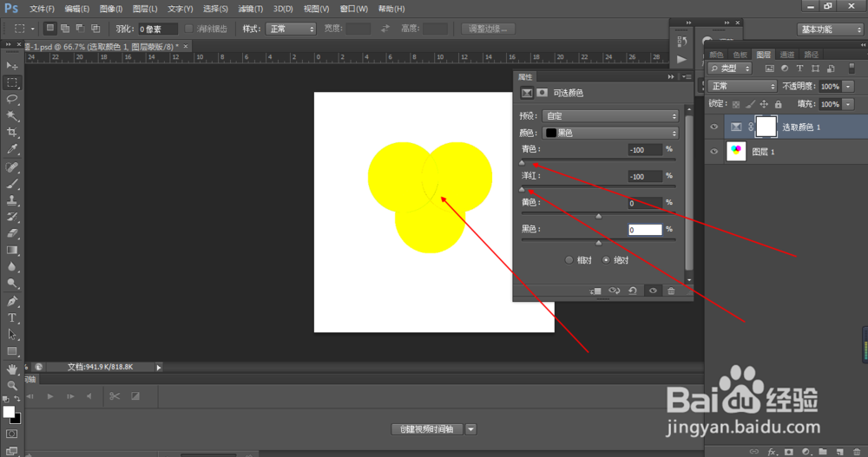Select the 相对 radio button

pyautogui.click(x=569, y=260)
